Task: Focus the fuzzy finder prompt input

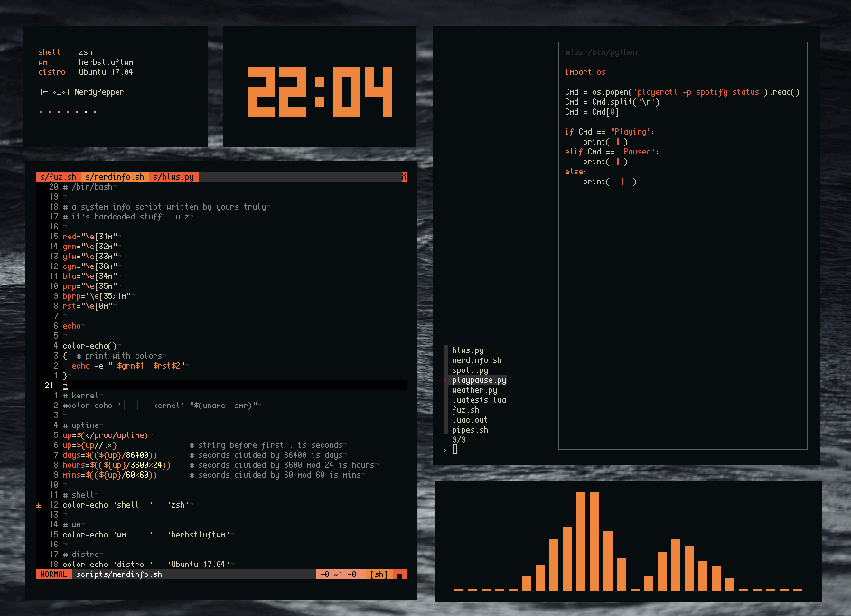Action: [454, 450]
